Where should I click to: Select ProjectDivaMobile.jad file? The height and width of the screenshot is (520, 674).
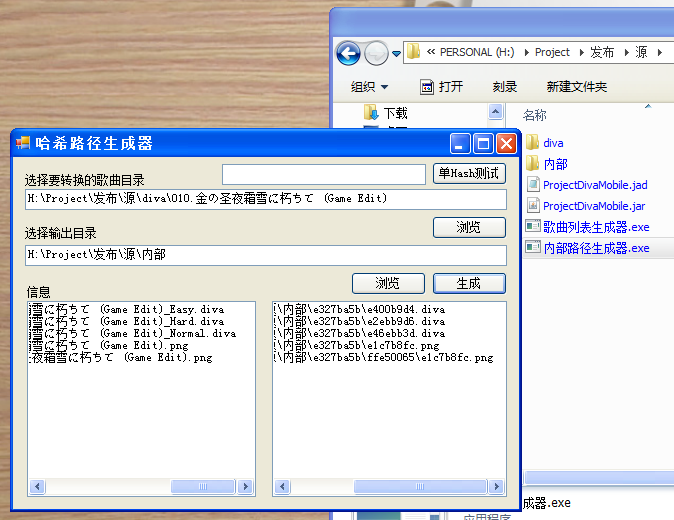(587, 185)
